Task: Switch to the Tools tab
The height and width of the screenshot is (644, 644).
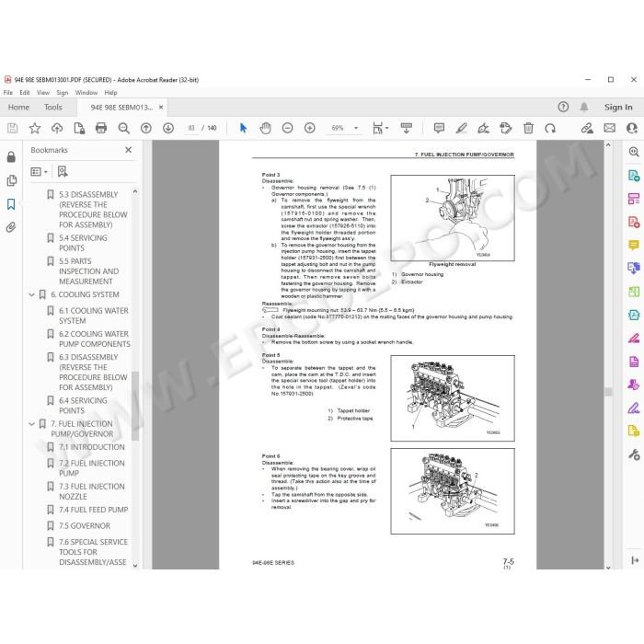Action: (x=53, y=108)
